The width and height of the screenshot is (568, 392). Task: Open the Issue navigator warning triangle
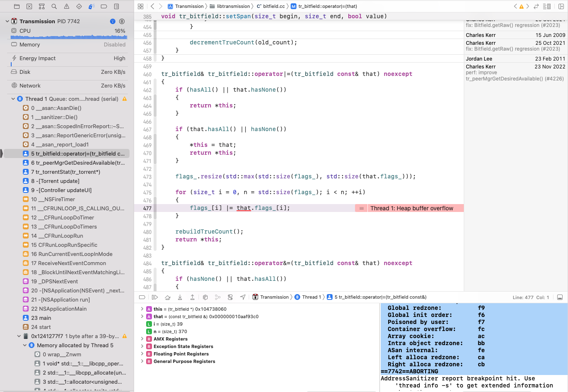click(x=66, y=6)
